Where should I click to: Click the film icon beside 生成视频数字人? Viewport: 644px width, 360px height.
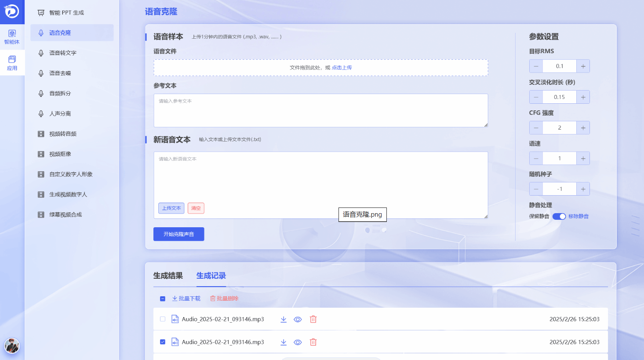(41, 195)
